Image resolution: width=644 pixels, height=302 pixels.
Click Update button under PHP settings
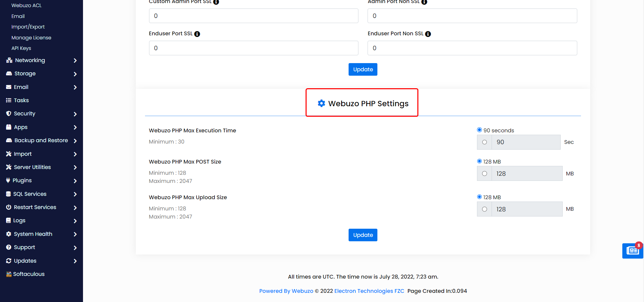pyautogui.click(x=363, y=235)
